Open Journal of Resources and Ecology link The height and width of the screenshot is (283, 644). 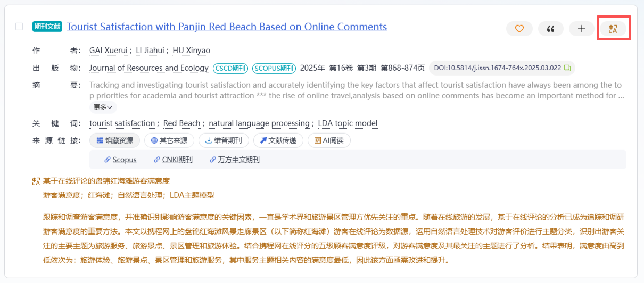click(149, 68)
